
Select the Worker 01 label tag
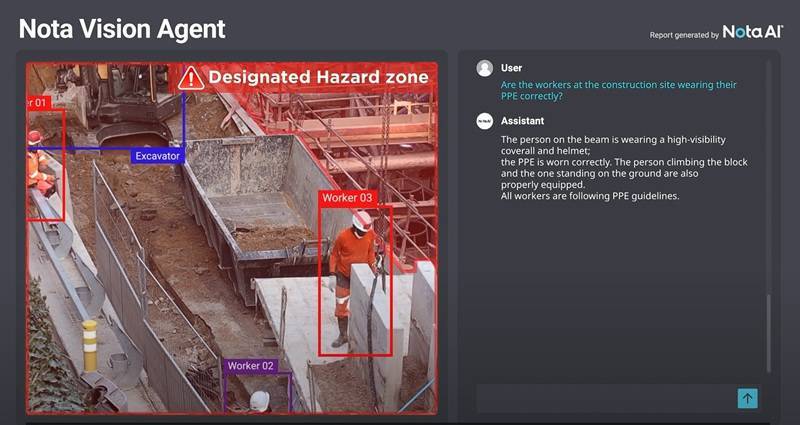36,102
